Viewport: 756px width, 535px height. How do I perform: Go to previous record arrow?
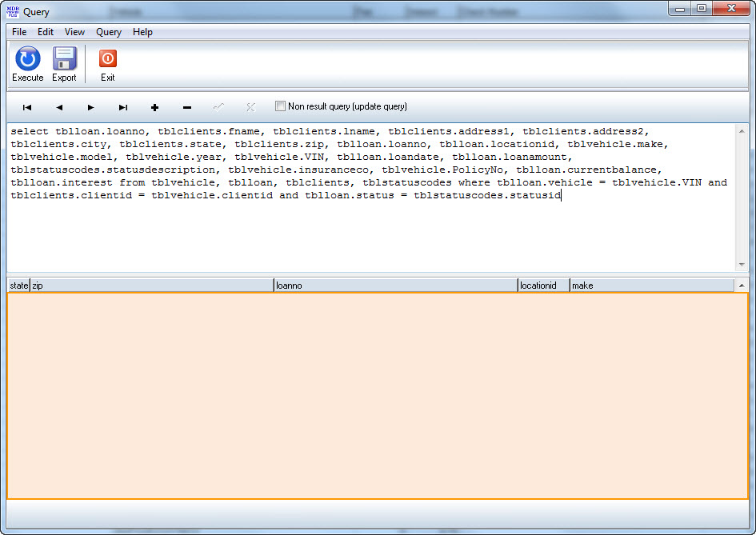(x=59, y=107)
